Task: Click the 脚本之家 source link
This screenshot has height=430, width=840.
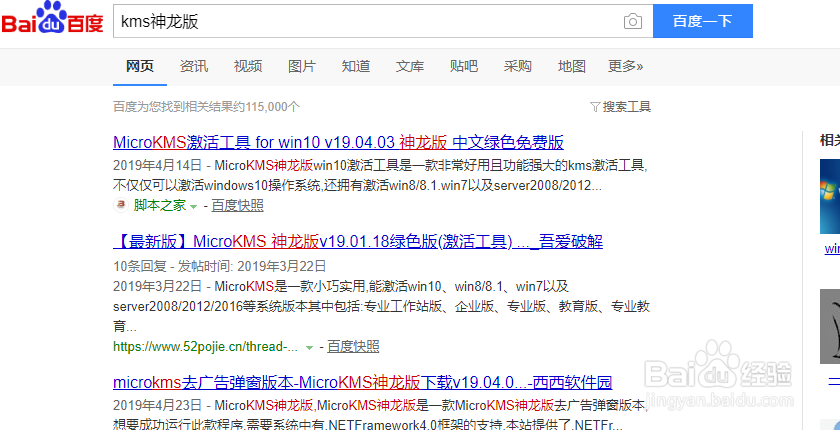Action: (160, 206)
